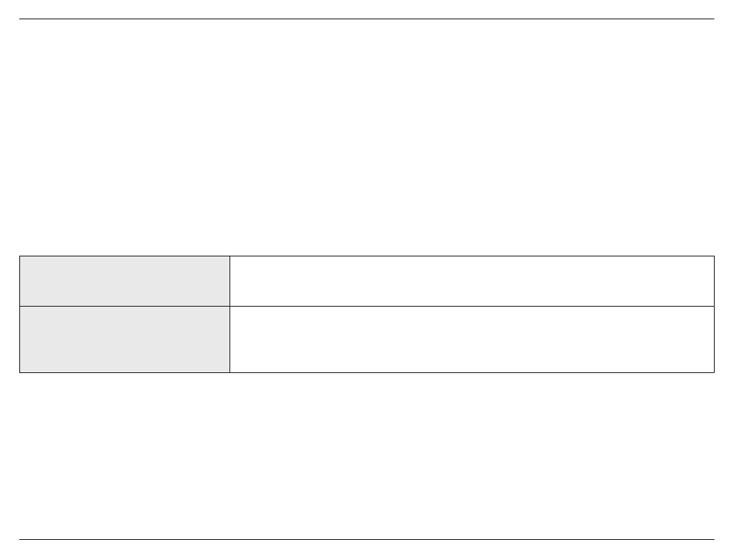Click inside the upper white table cell
Viewport: 734px width, 560px height.
[472, 281]
